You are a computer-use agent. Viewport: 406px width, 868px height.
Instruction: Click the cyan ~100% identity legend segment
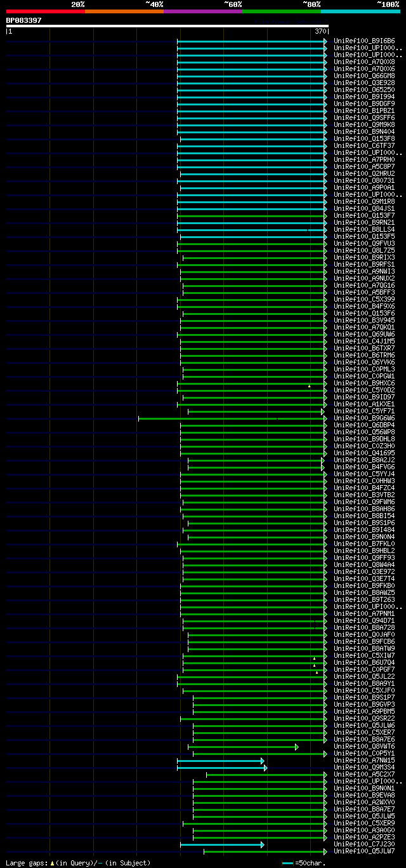tap(360, 11)
